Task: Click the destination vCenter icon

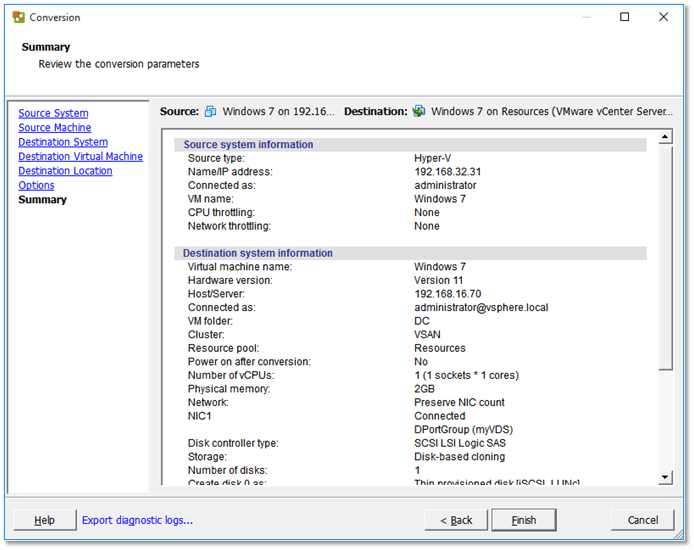Action: (419, 111)
